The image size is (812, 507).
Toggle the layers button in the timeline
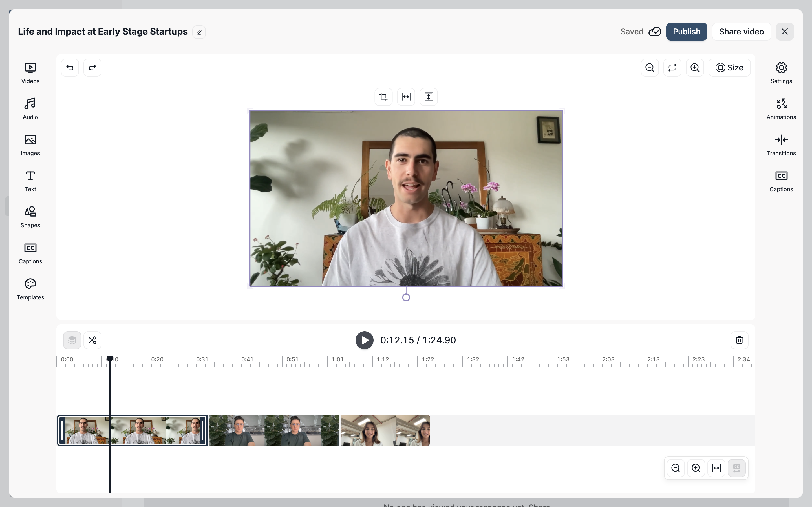(x=72, y=340)
